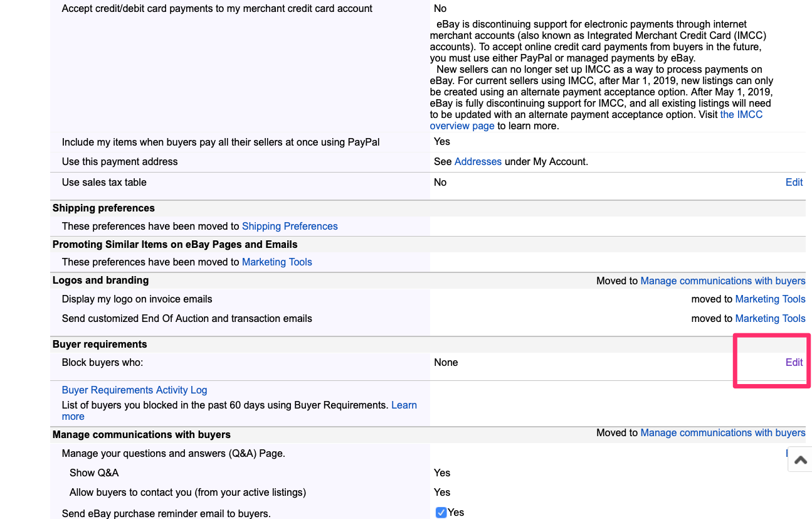Click the partially hidden Edit link for Q&A page
The image size is (812, 519).
[786, 453]
